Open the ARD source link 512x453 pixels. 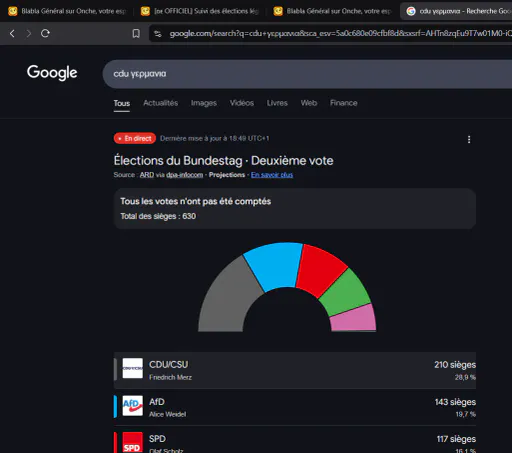click(147, 175)
